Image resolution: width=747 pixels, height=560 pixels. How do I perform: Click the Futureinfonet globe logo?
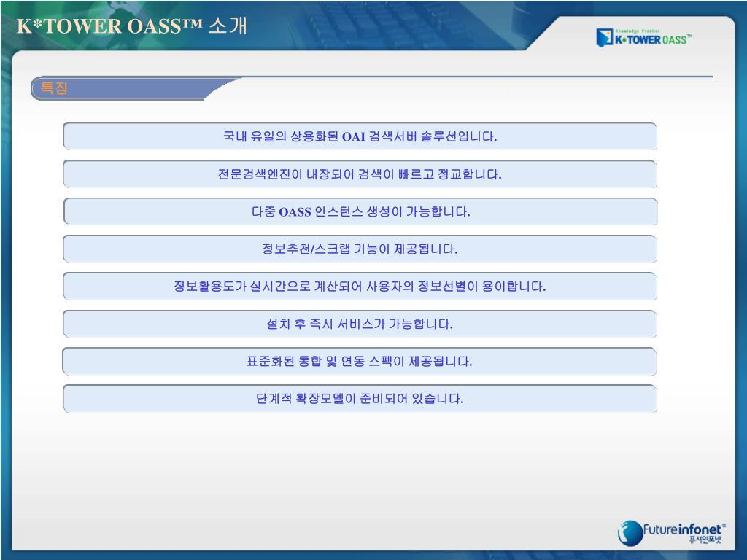pyautogui.click(x=630, y=533)
